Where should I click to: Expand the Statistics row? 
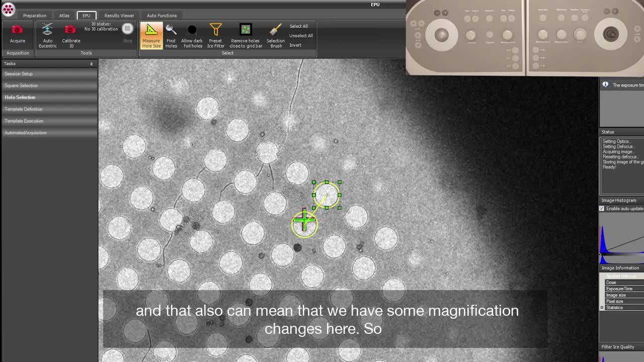click(602, 308)
